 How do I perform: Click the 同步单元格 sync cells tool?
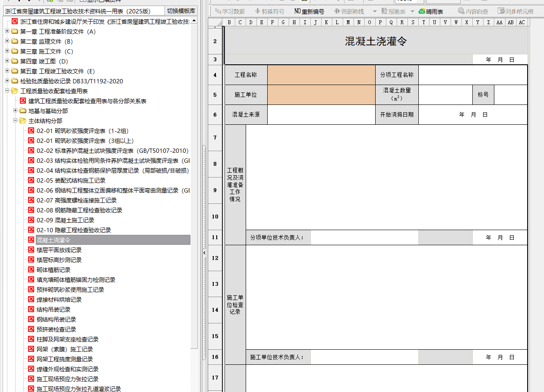(x=516, y=11)
